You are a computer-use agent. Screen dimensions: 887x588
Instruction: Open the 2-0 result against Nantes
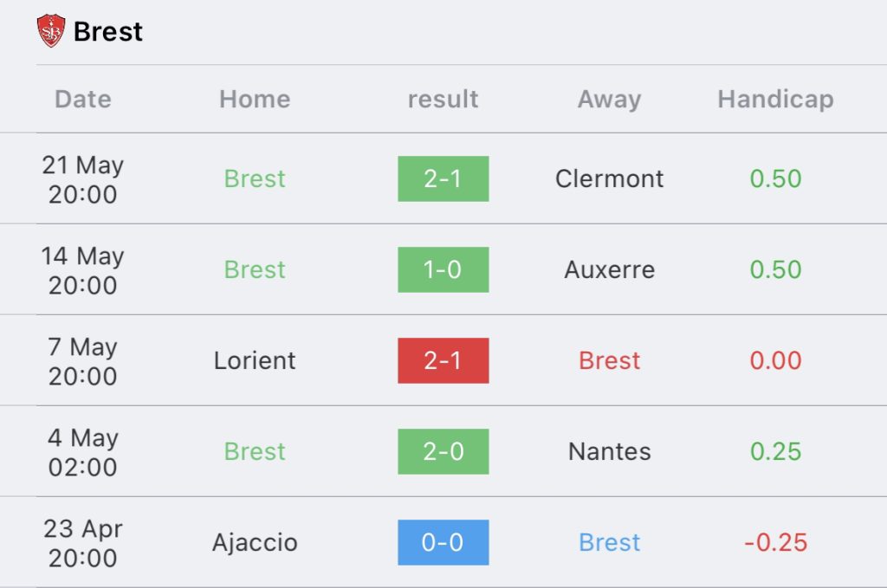click(x=443, y=451)
